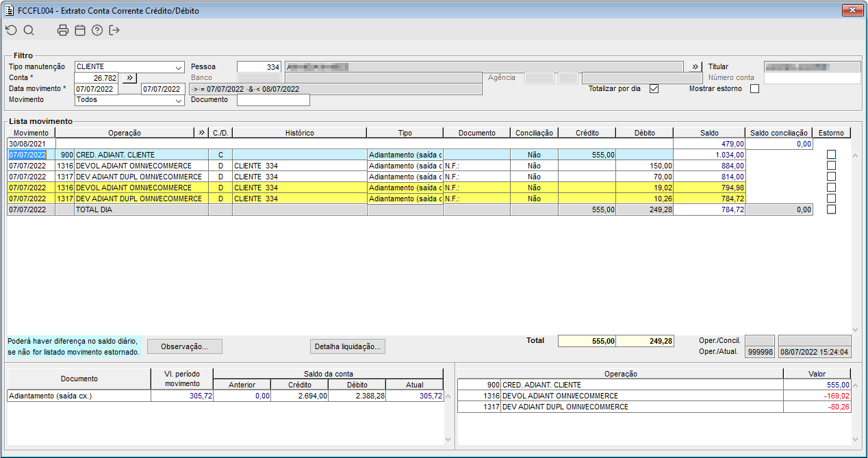Click movement list scrollbar up arrow

(x=854, y=156)
